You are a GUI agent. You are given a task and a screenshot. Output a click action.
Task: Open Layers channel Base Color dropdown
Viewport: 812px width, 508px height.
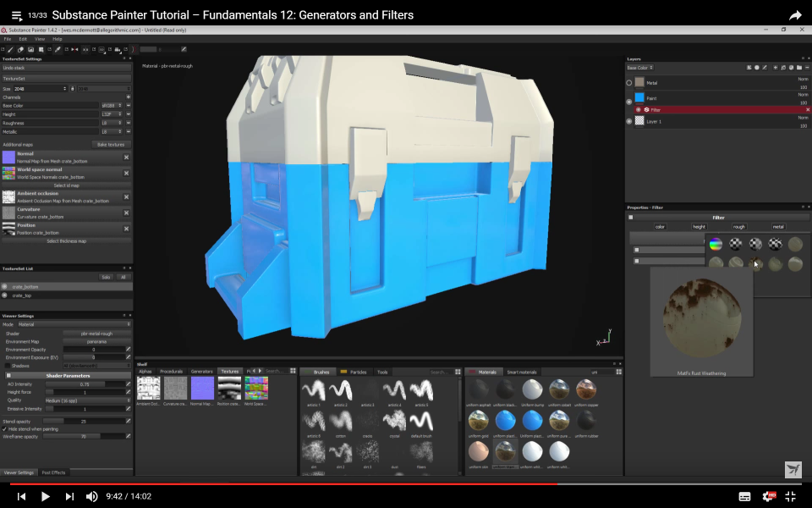[640, 68]
